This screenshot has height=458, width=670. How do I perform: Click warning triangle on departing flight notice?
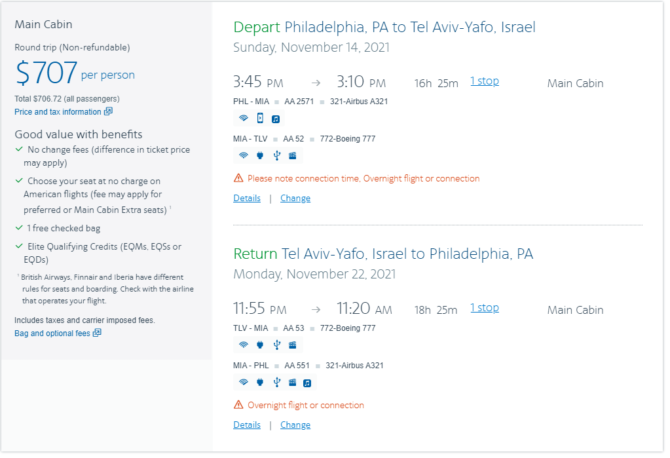pyautogui.click(x=238, y=178)
